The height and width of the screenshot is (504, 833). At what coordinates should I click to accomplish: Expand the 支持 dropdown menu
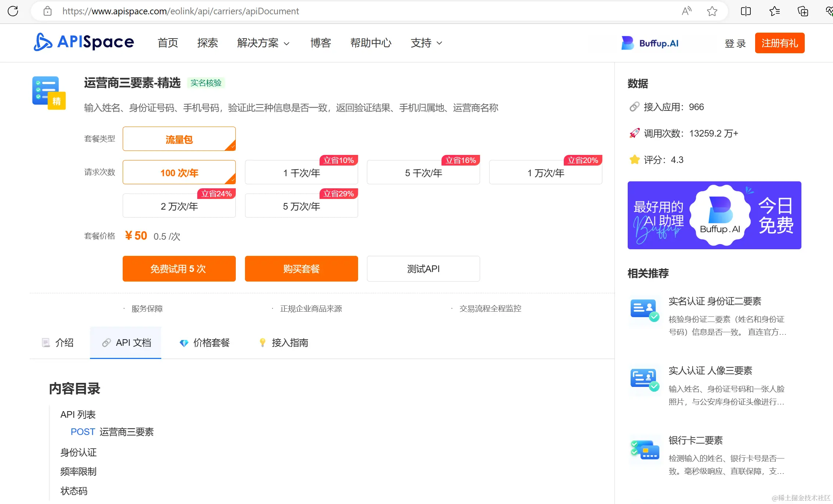(426, 43)
